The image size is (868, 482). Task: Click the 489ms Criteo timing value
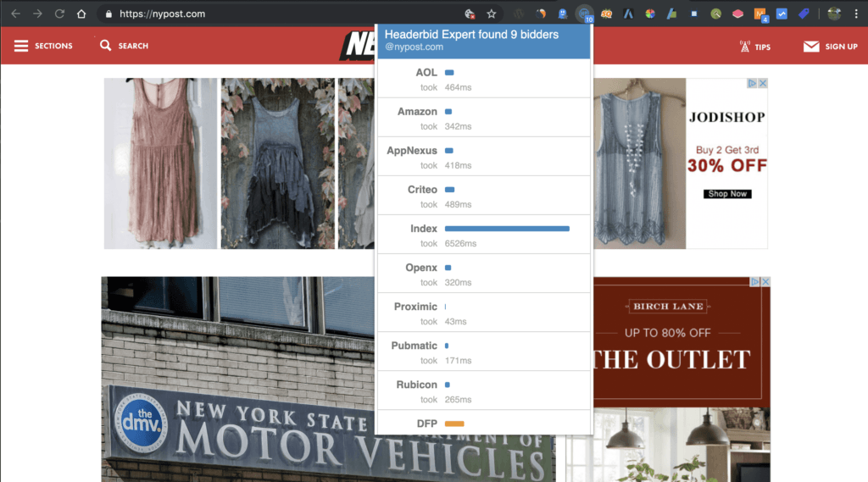[459, 204]
